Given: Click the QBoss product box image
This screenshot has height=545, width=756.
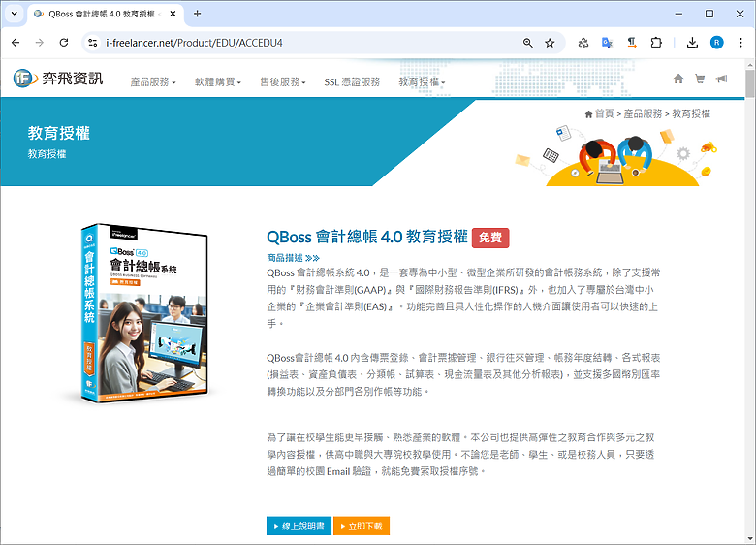Looking at the screenshot, I should (x=144, y=313).
